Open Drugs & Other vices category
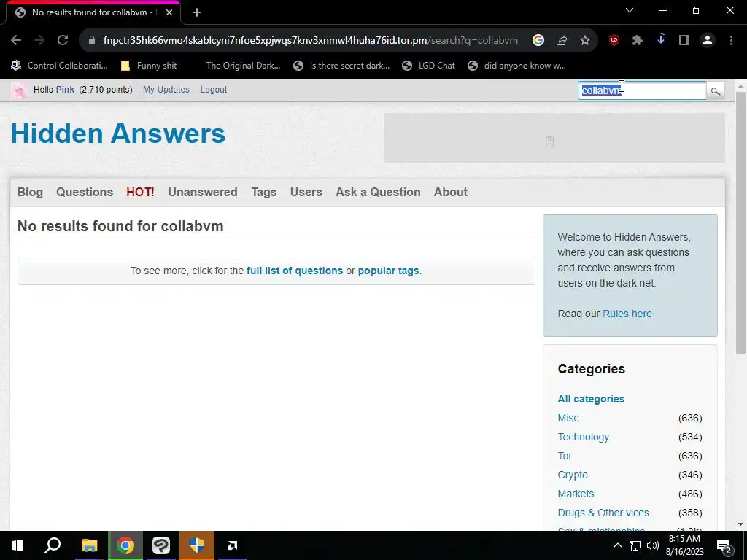Image resolution: width=747 pixels, height=560 pixels. pyautogui.click(x=603, y=513)
